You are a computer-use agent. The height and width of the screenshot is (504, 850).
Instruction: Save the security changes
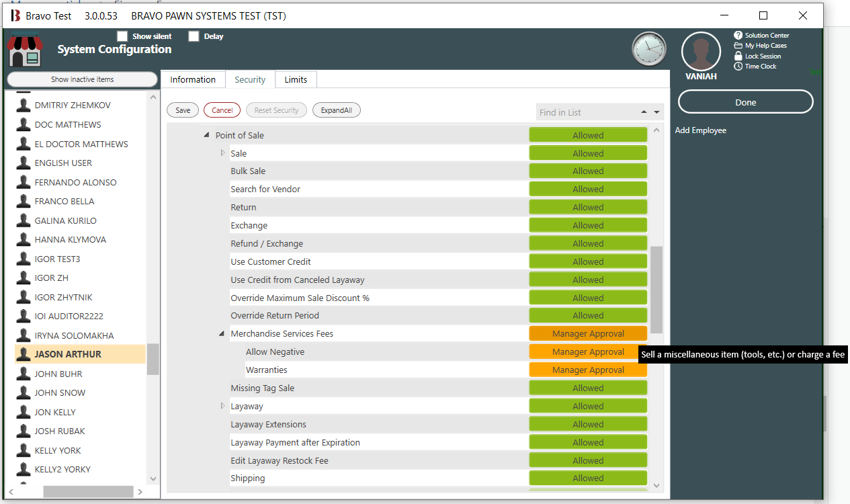click(183, 110)
